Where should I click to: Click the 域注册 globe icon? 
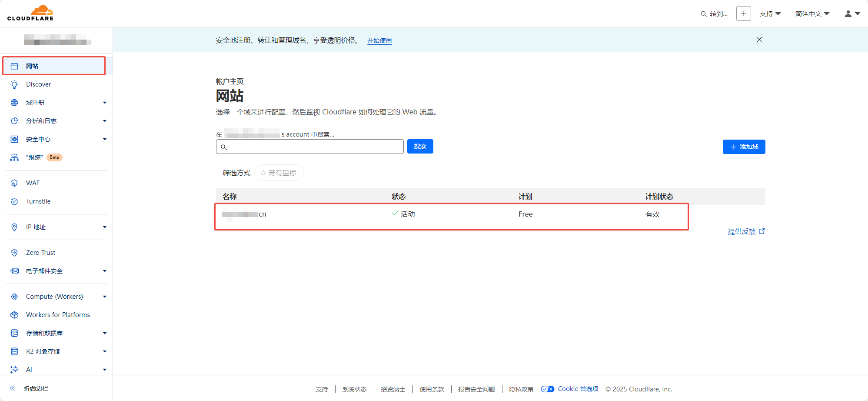pos(14,103)
